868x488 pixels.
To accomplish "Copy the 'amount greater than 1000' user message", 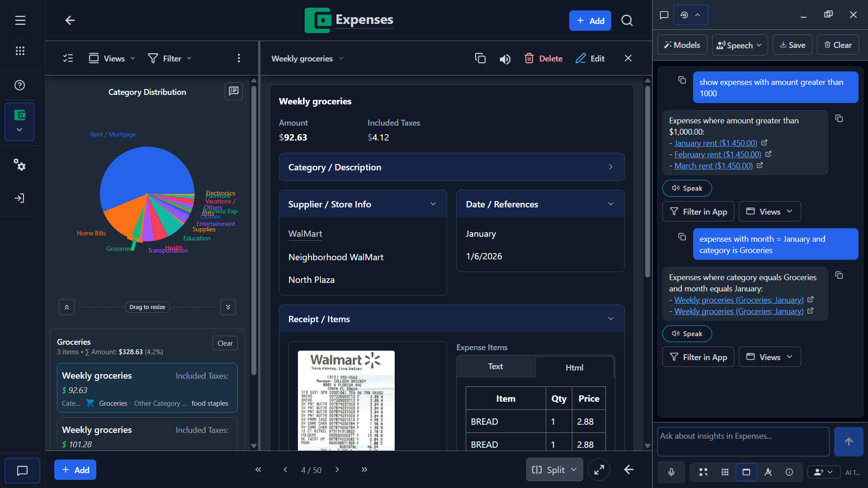I will [x=682, y=80].
